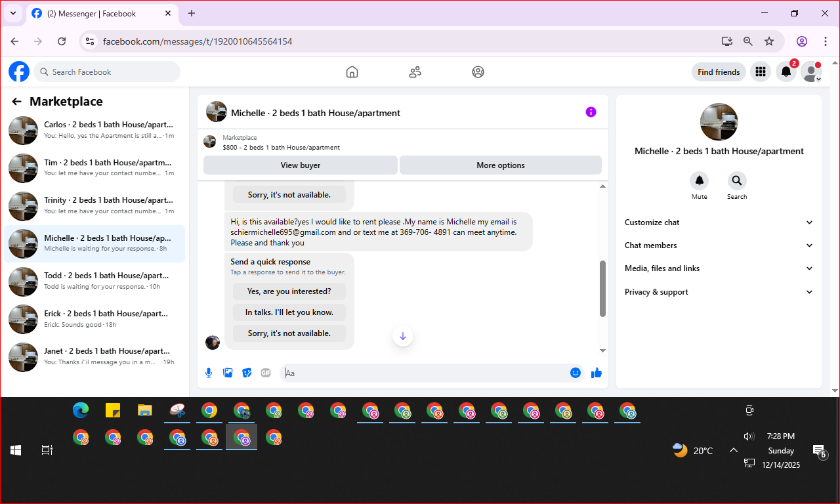
Task: Open the account profile picture menu
Action: 811,72
